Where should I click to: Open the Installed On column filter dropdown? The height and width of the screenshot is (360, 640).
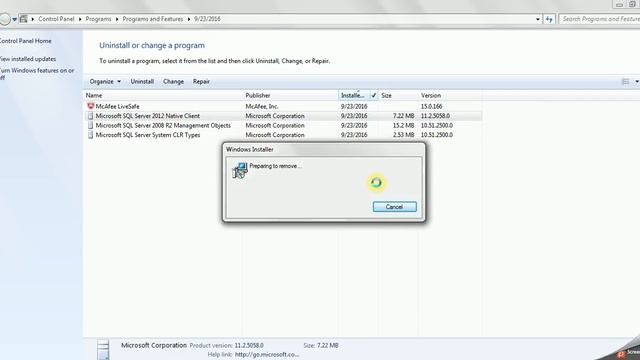[374, 96]
